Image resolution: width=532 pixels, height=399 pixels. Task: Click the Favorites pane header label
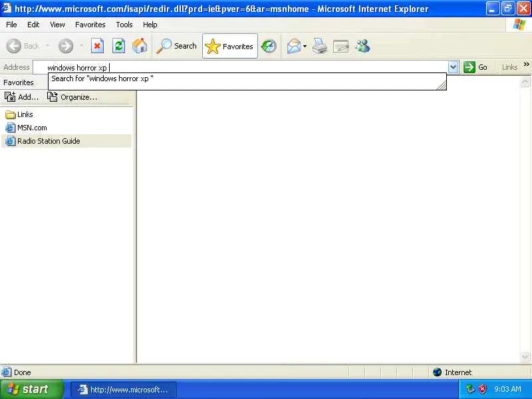(19, 82)
